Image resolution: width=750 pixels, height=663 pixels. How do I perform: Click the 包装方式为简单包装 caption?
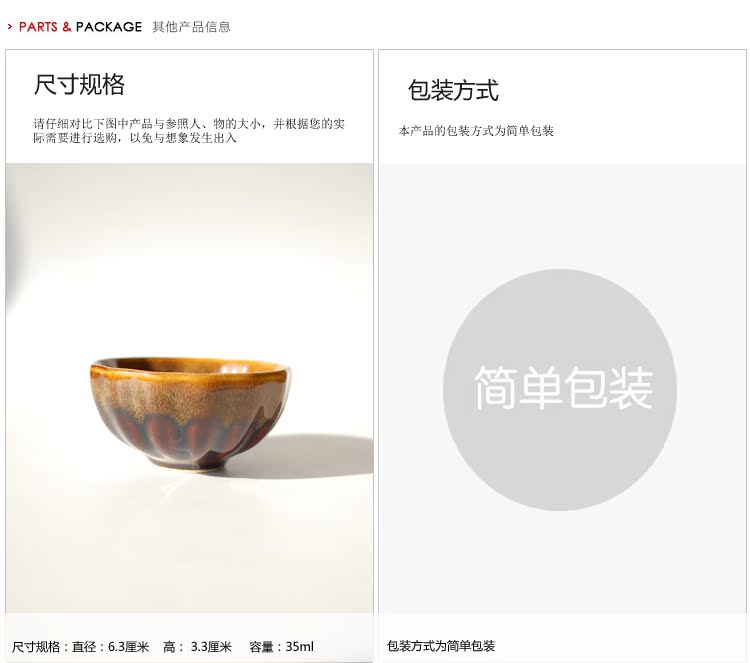pyautogui.click(x=441, y=646)
